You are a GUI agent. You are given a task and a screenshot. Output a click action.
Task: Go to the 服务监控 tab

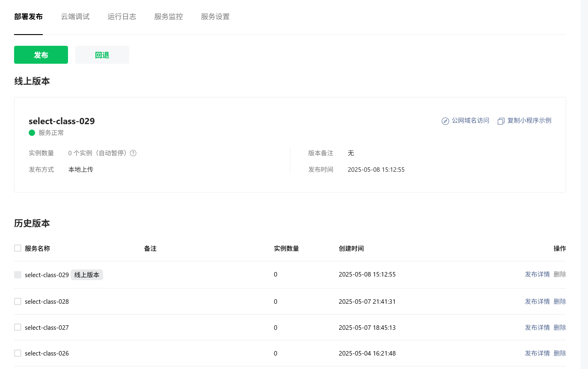[x=169, y=17]
